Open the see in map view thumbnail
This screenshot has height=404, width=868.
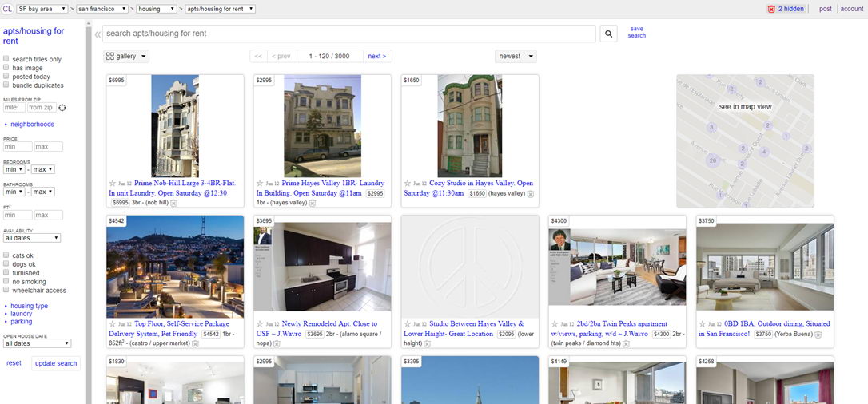click(x=745, y=141)
